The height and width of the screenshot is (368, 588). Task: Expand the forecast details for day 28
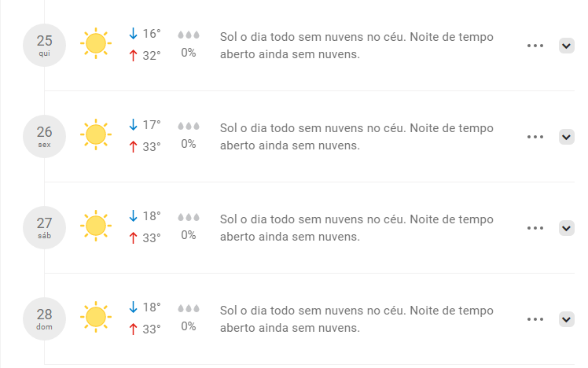point(566,319)
